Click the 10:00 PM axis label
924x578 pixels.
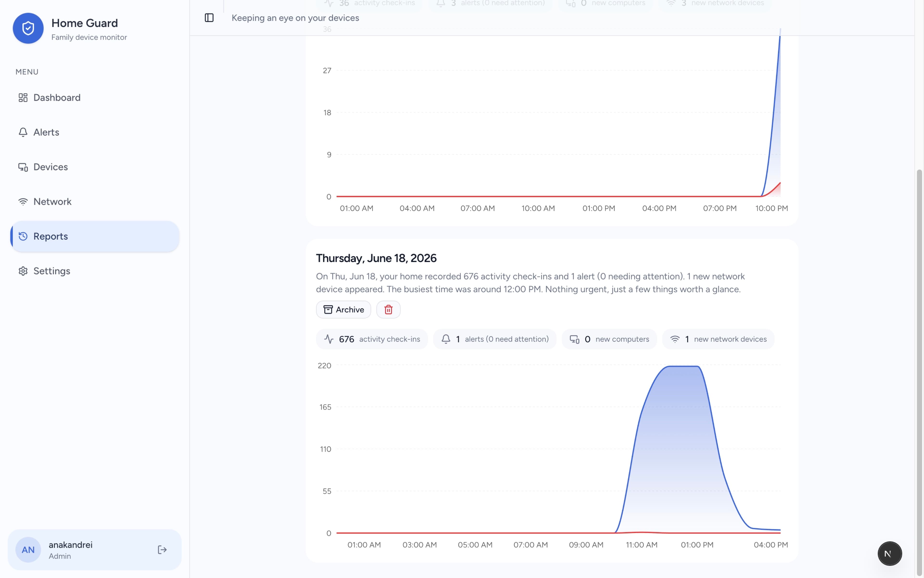pos(771,208)
